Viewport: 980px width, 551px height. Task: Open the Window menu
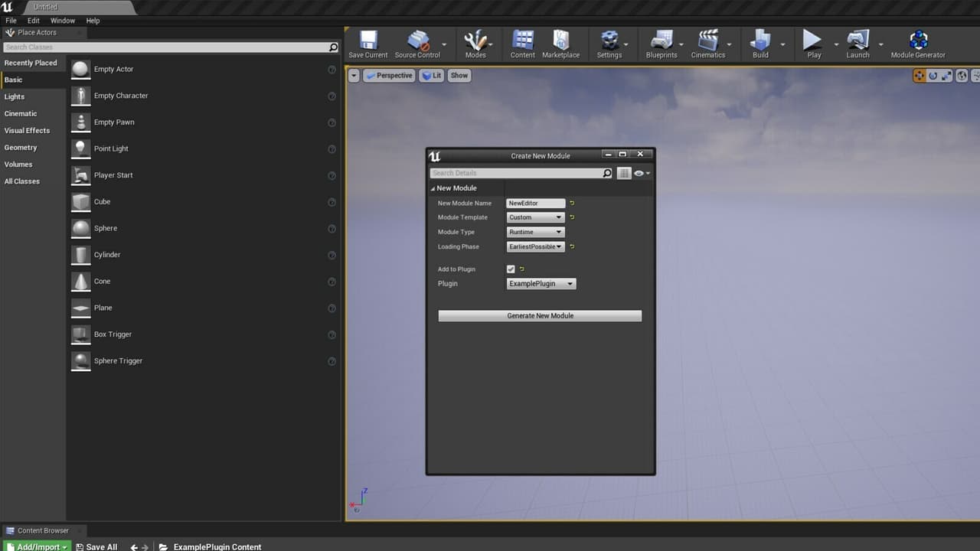coord(63,21)
